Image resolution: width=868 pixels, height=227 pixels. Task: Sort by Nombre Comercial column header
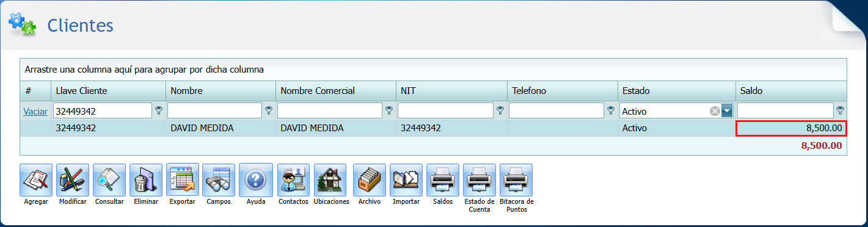[x=335, y=90]
